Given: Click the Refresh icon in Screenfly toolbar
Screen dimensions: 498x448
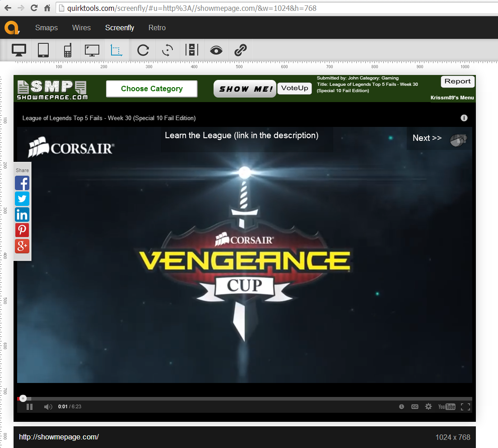Looking at the screenshot, I should click(143, 50).
